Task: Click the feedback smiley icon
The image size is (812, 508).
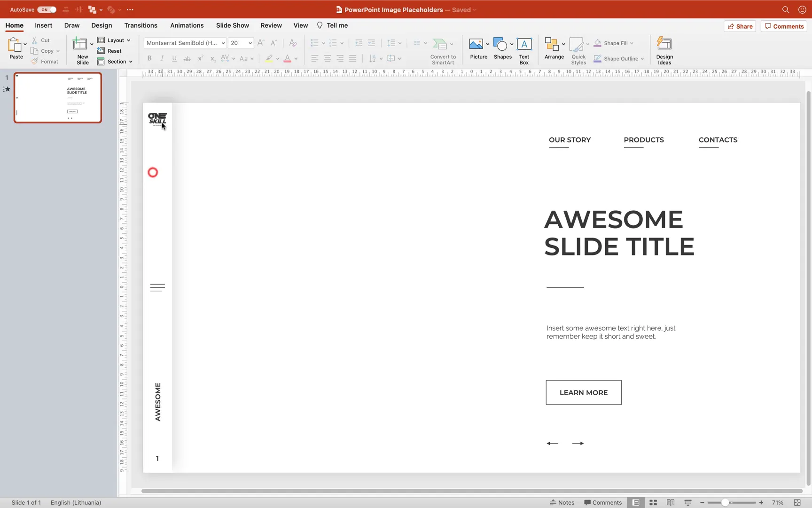Action: (802, 9)
